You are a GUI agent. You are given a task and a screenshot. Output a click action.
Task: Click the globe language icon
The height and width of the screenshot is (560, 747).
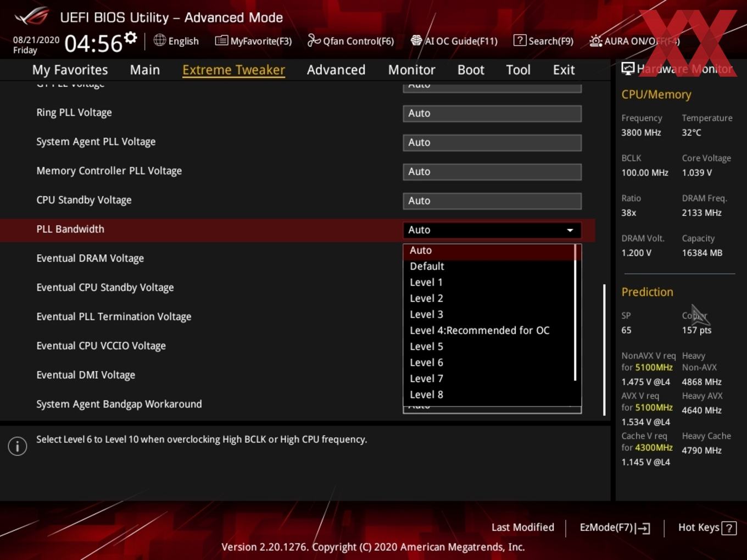click(159, 40)
